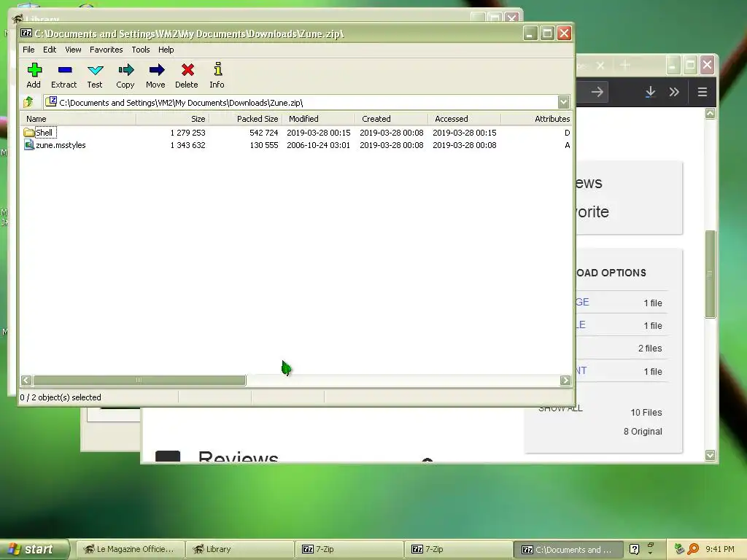Sort by Accessed column header
747x560 pixels.
(x=464, y=119)
